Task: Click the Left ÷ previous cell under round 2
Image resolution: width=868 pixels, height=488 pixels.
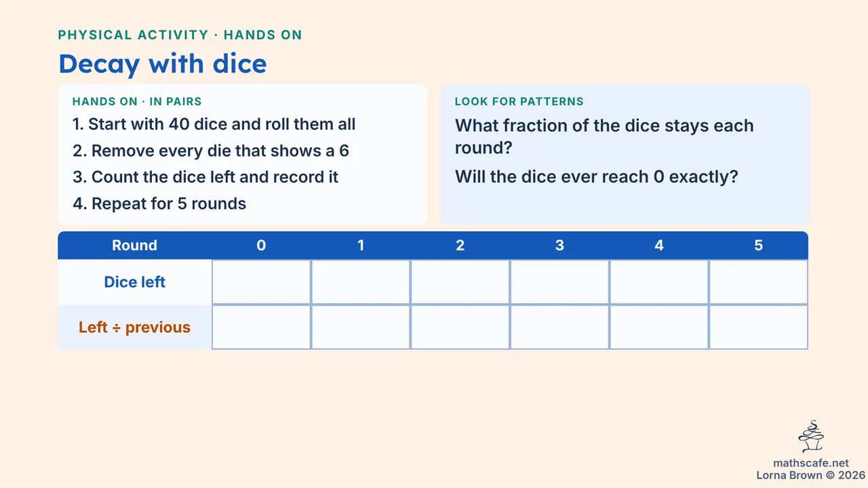Action: [x=460, y=327]
